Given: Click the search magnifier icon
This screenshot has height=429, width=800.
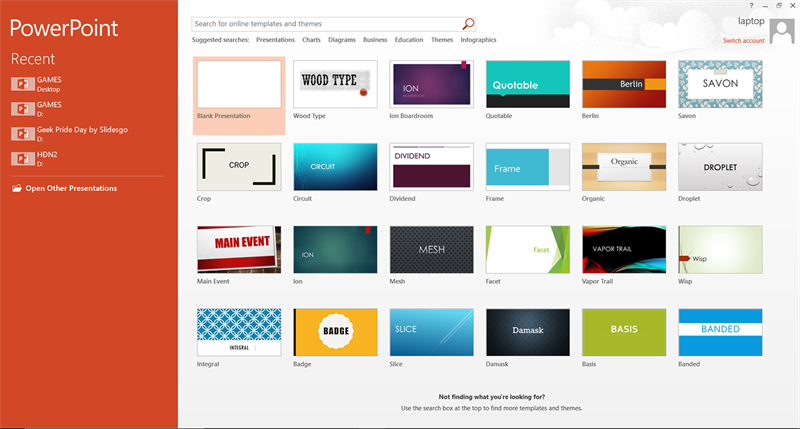Looking at the screenshot, I should pos(468,23).
